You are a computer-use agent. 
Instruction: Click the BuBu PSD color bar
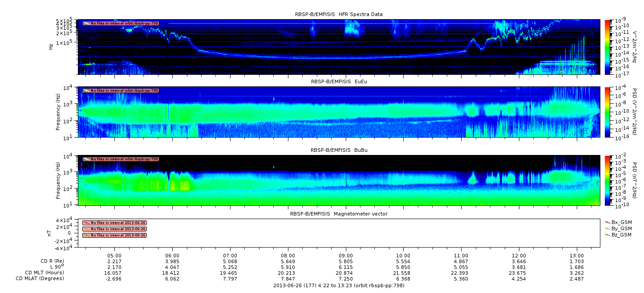[x=608, y=180]
